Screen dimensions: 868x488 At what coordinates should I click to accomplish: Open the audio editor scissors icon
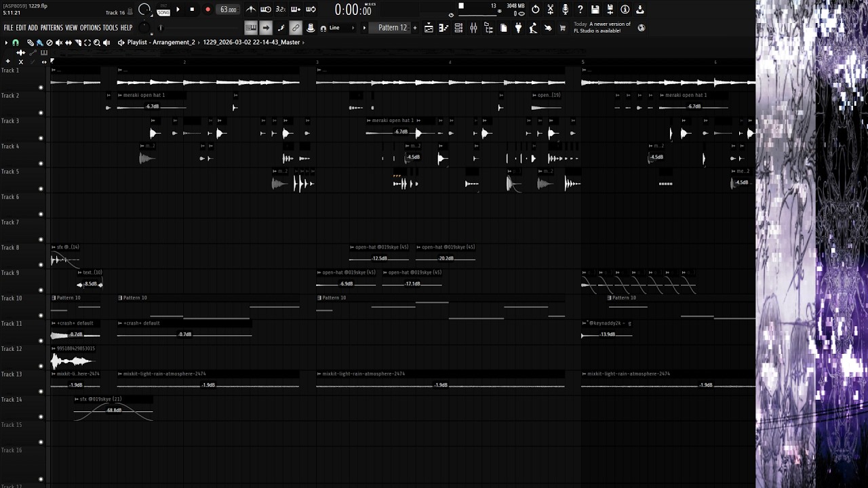550,9
